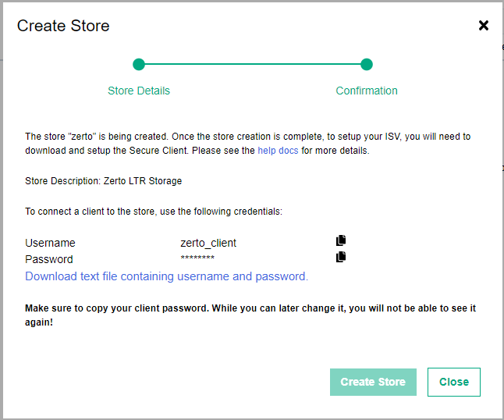Click the 'To connect a client' instruction text
The width and height of the screenshot is (504, 420).
(154, 212)
